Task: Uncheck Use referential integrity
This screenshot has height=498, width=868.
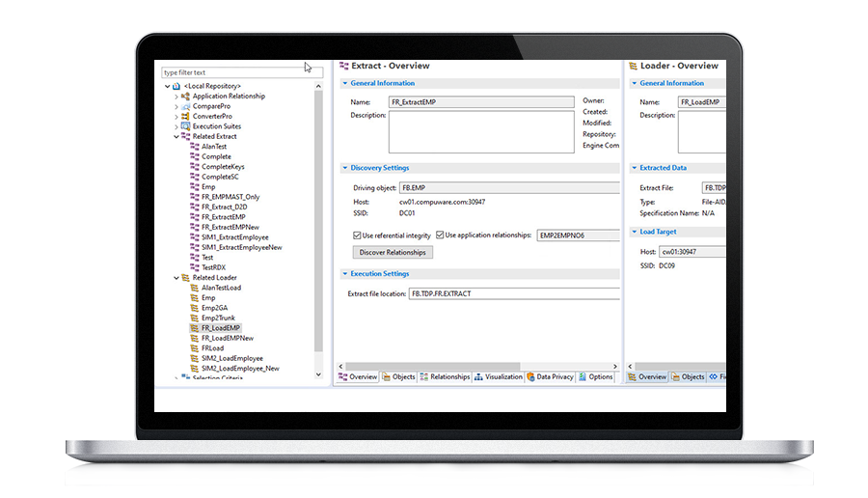Action: [356, 235]
